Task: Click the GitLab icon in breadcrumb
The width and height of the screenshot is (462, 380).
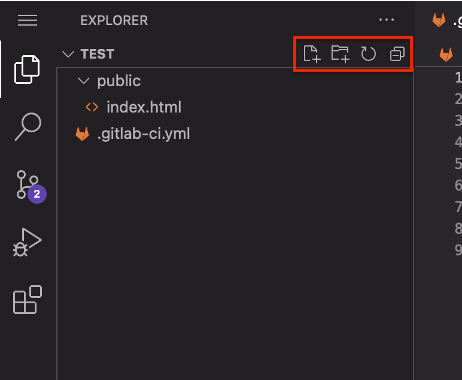Action: 446,54
